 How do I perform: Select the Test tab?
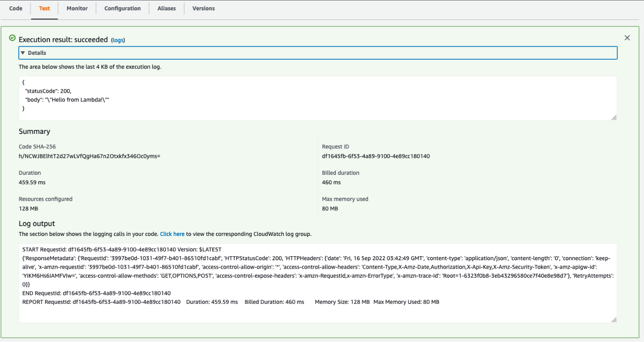(x=44, y=8)
